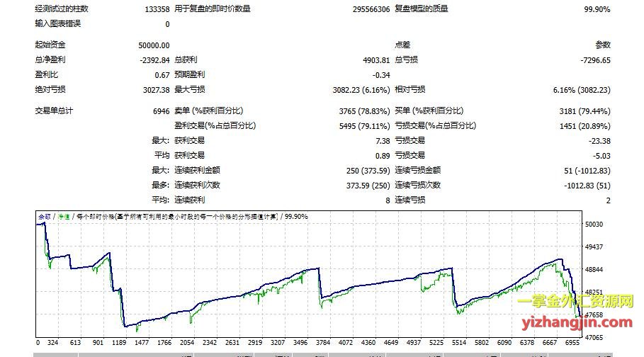Screen dimensions: 644x357
Task: Select the 预期盈利 value -0.34
Action: (381, 75)
